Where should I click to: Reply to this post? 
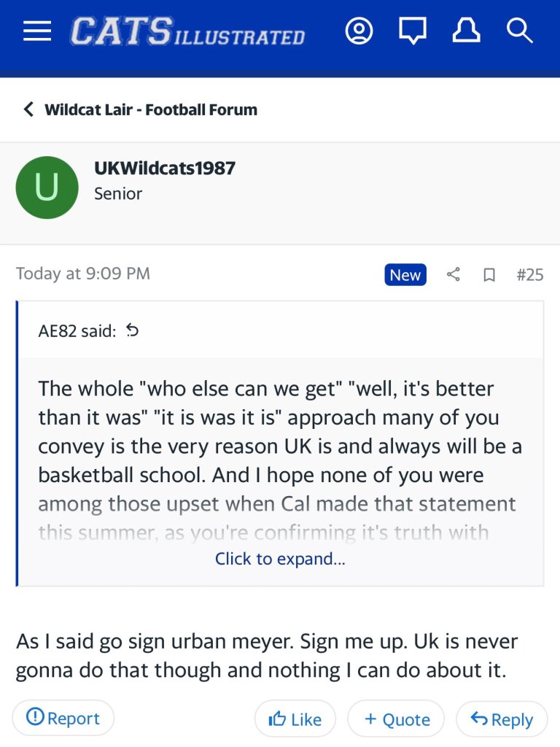(502, 719)
